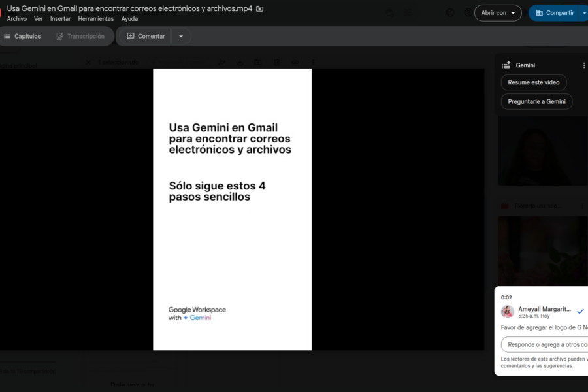Image resolution: width=588 pixels, height=392 pixels.
Task: Expand the arrow next to Comentar
Action: [181, 37]
